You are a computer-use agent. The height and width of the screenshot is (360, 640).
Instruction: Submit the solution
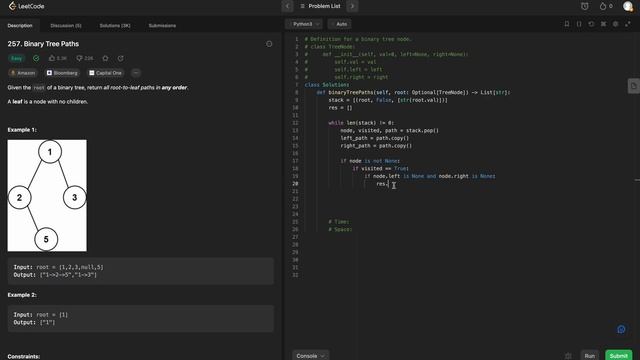coord(618,356)
